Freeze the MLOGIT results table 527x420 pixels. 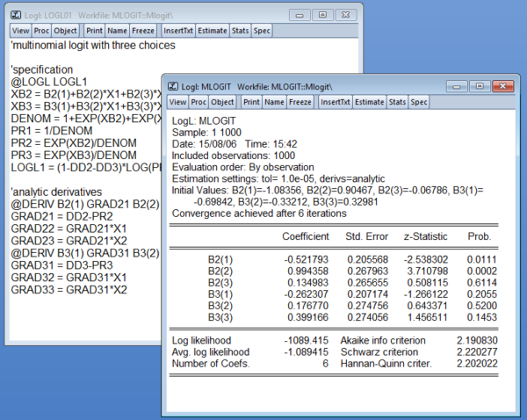[x=300, y=102]
